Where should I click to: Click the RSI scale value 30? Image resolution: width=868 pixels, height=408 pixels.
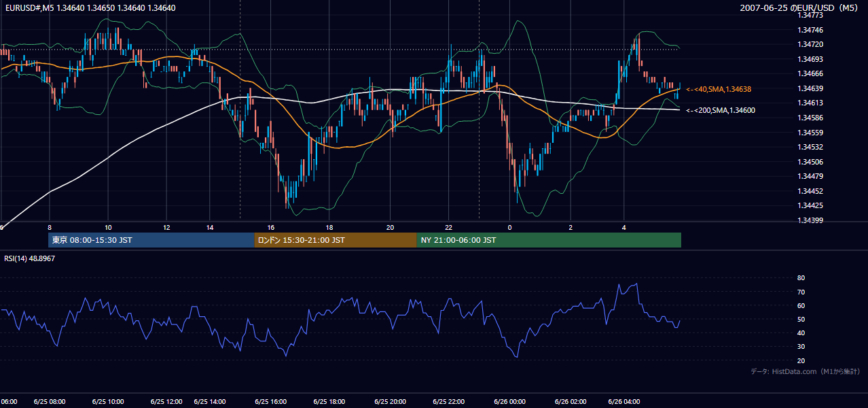pos(801,347)
